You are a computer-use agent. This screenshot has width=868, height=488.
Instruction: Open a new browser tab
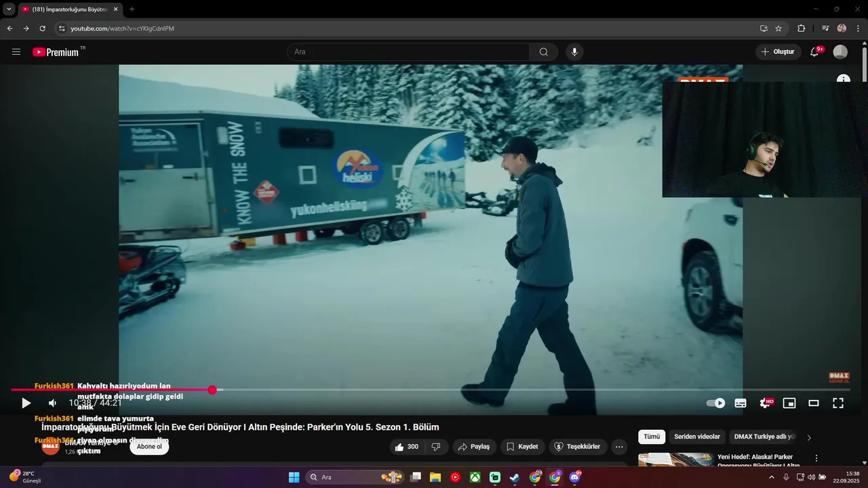[132, 9]
